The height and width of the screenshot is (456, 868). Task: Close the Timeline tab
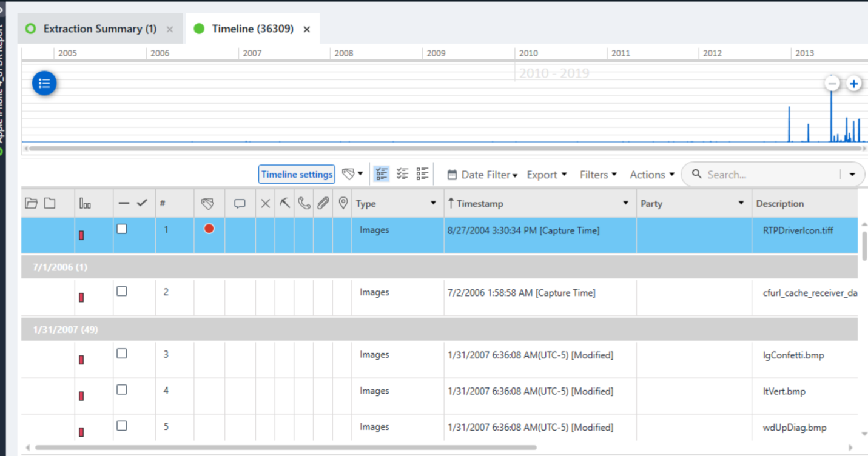(307, 29)
